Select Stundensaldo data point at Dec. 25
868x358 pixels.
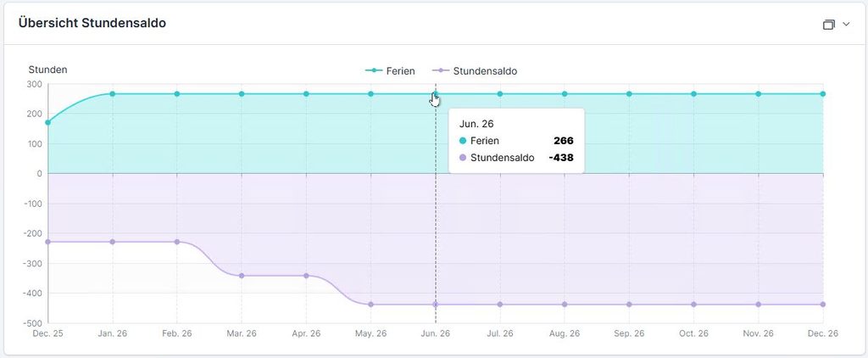pos(48,242)
